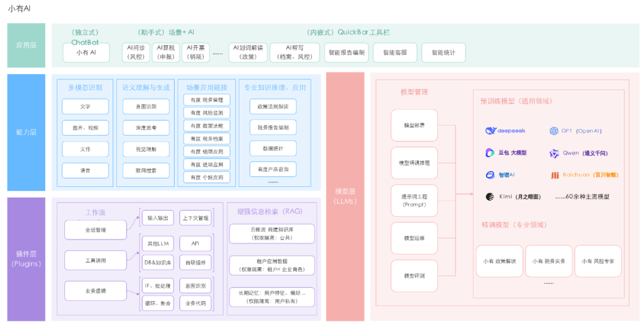644x329 pixels.
Task: Click the 租户应用数据 box
Action: 272,265
